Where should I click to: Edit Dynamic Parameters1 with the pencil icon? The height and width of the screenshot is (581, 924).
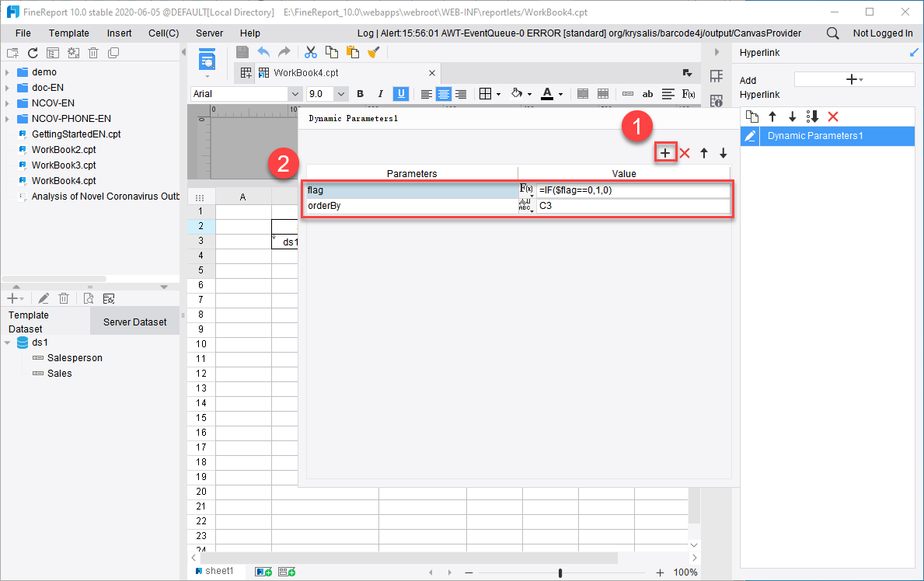click(x=750, y=135)
